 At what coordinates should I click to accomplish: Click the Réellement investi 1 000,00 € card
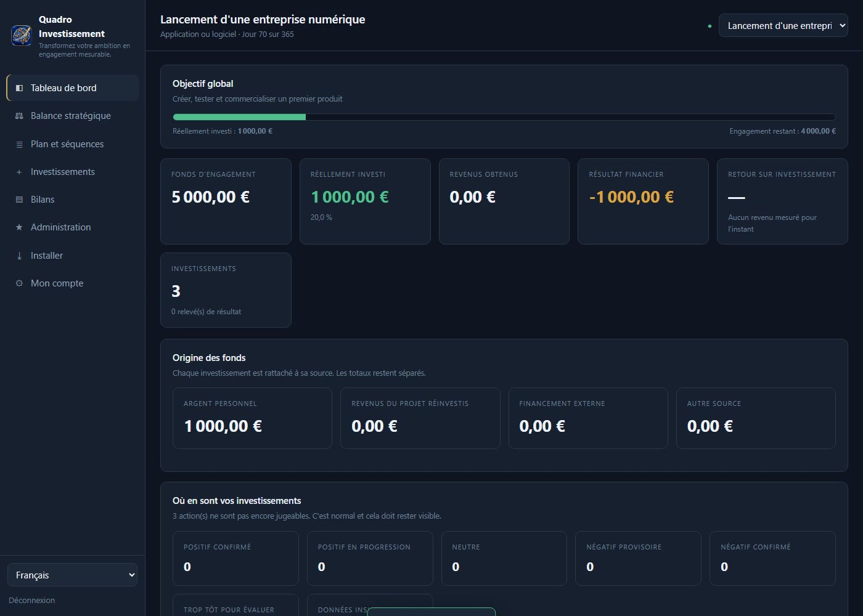click(365, 201)
